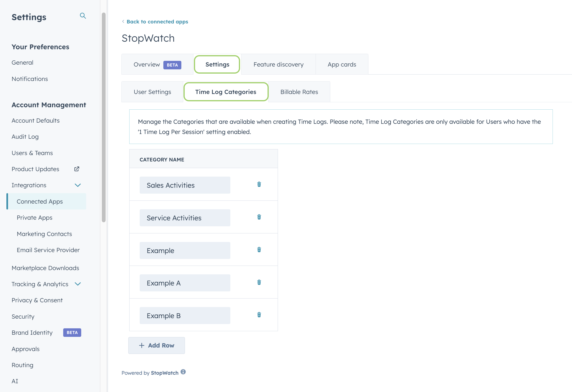Remove the Example B category
The height and width of the screenshot is (392, 572).
point(259,315)
